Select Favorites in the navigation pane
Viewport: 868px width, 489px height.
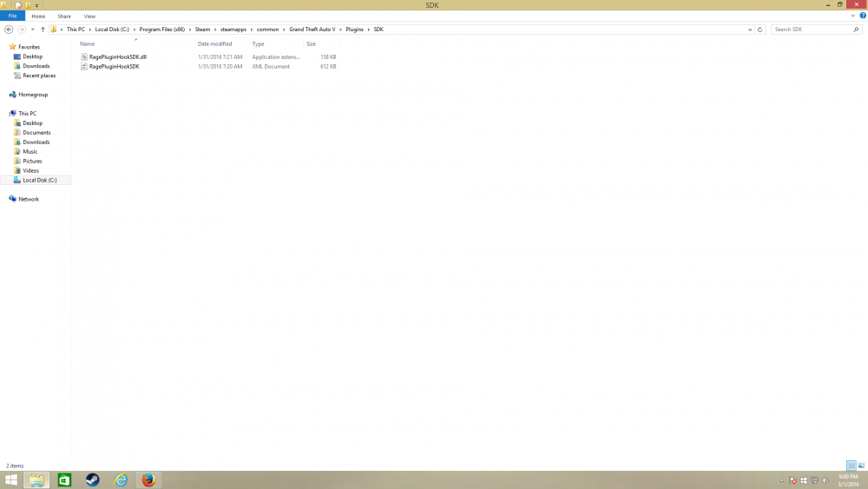coord(29,47)
